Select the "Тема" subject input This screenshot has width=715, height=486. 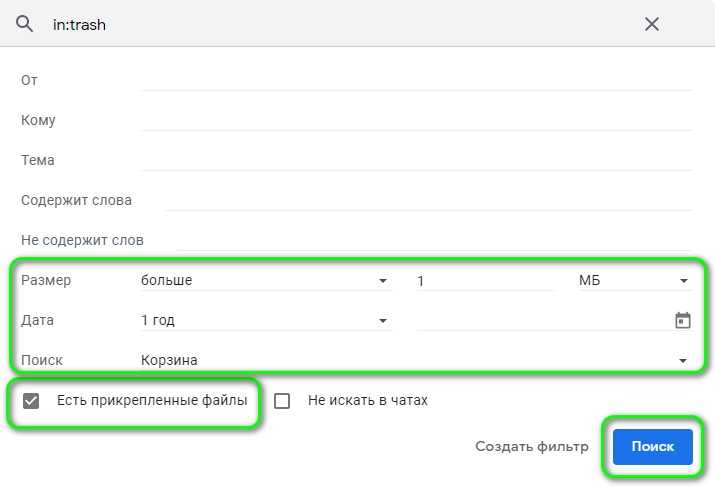[417, 160]
